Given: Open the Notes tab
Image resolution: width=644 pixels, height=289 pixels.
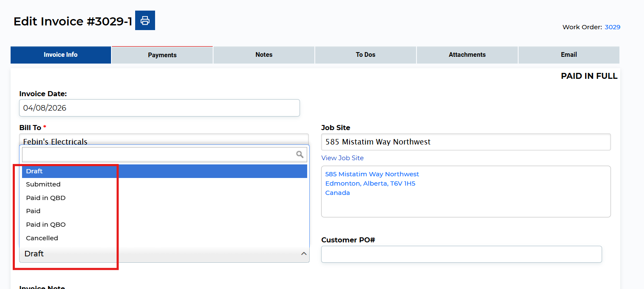Looking at the screenshot, I should [x=264, y=55].
